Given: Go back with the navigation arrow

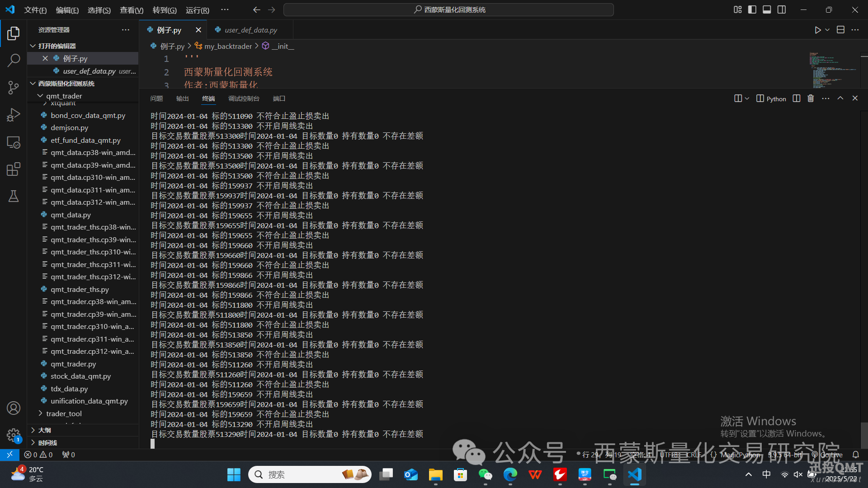Looking at the screenshot, I should (x=257, y=9).
